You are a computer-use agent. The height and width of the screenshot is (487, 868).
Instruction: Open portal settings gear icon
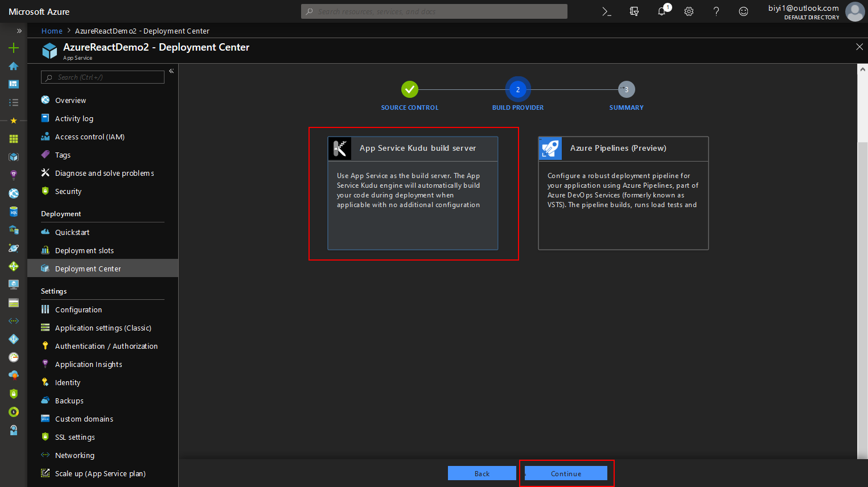coord(689,11)
